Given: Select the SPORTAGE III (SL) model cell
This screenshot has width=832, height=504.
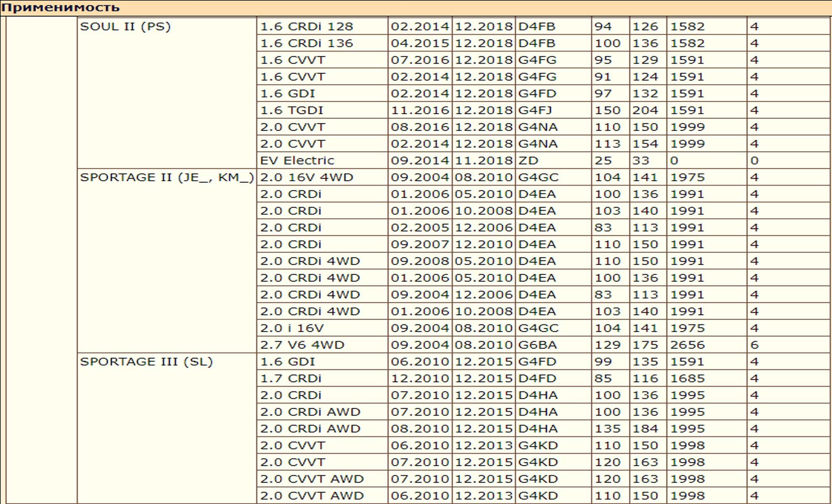Looking at the screenshot, I should 167,428.
